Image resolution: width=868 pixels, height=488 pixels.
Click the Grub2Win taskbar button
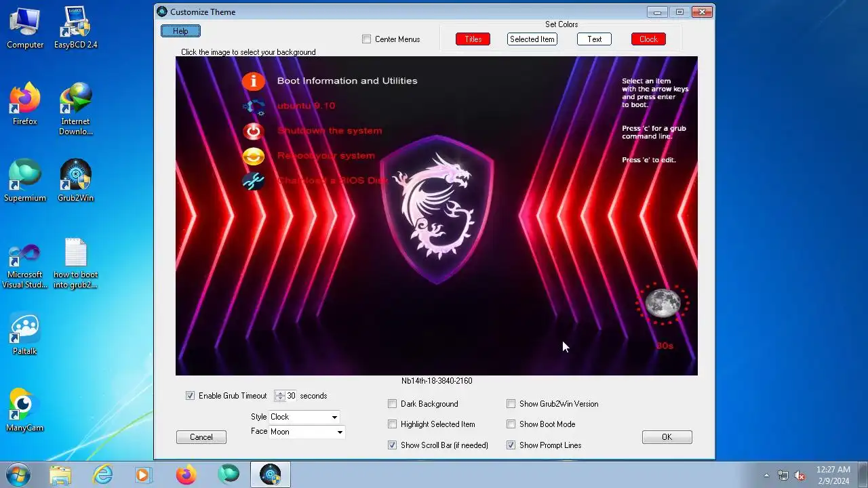[x=271, y=475]
